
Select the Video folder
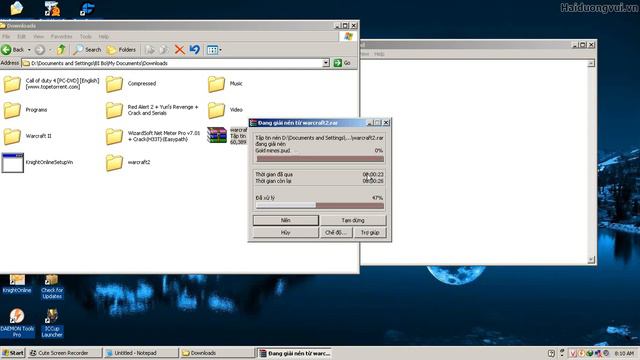[225, 110]
